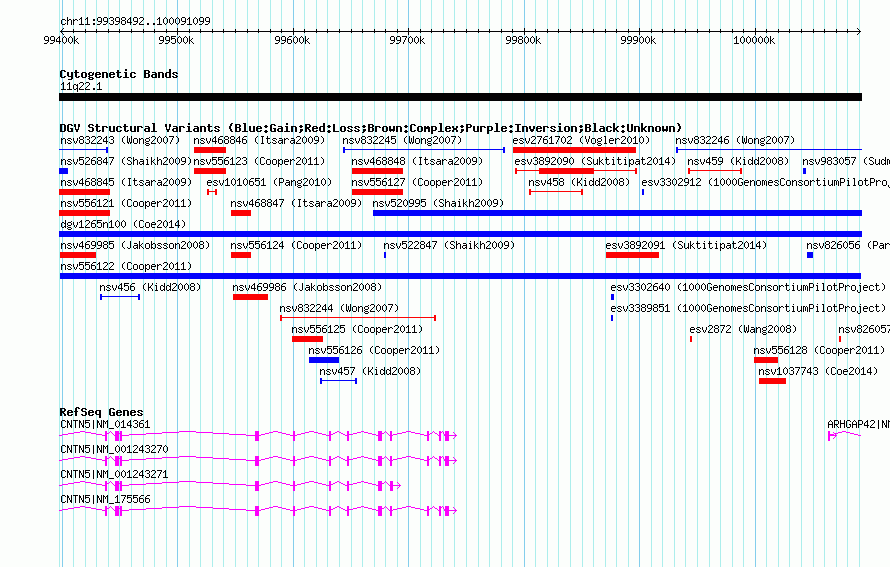Click nsv459 (Kidd2008) variant label
This screenshot has width=890, height=567.
pyautogui.click(x=738, y=161)
